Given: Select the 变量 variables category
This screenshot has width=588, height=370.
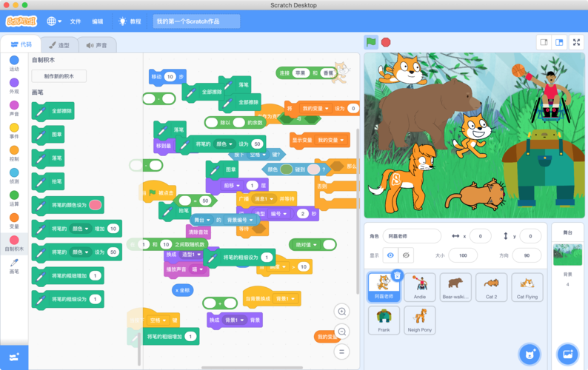Looking at the screenshot, I should pos(14,221).
